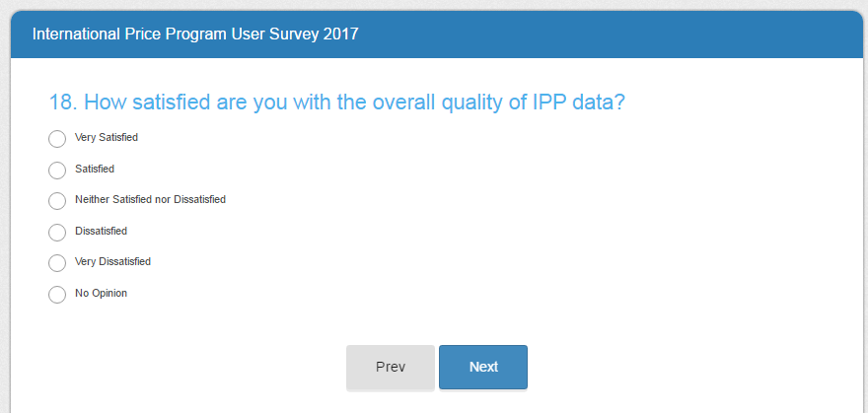
Task: Click the "Very Dissatisfied" label text
Action: (x=112, y=262)
